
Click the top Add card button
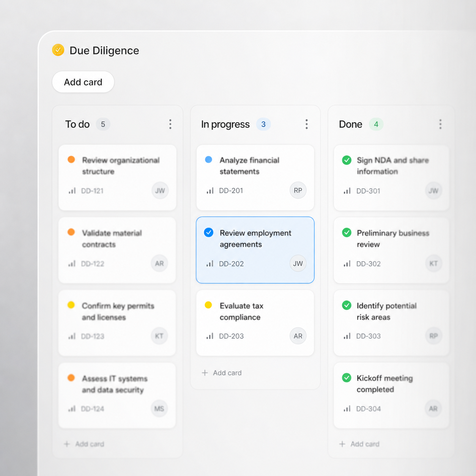pyautogui.click(x=83, y=82)
